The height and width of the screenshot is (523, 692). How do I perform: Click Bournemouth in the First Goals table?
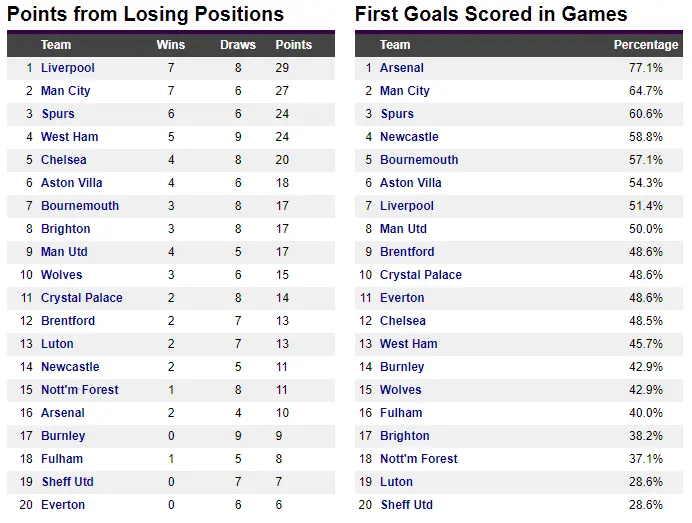[419, 160]
